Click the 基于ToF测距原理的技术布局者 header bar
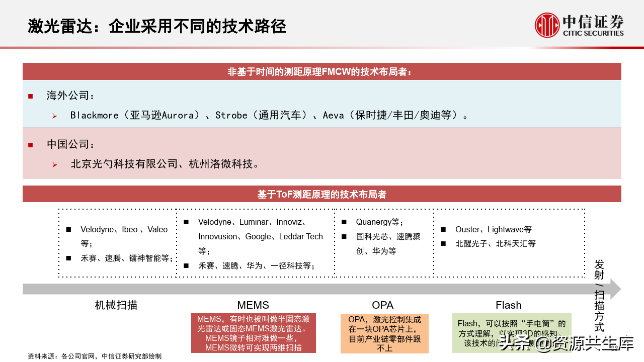644x362 pixels. (x=322, y=194)
